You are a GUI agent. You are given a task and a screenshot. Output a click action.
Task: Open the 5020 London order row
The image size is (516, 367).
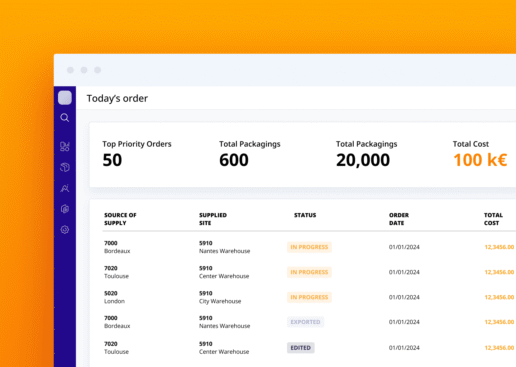point(308,297)
